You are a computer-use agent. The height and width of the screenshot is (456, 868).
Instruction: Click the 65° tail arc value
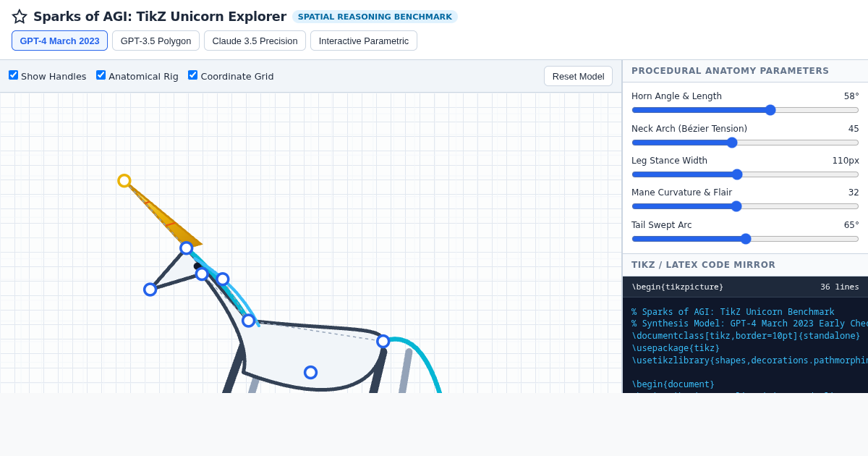pos(851,225)
